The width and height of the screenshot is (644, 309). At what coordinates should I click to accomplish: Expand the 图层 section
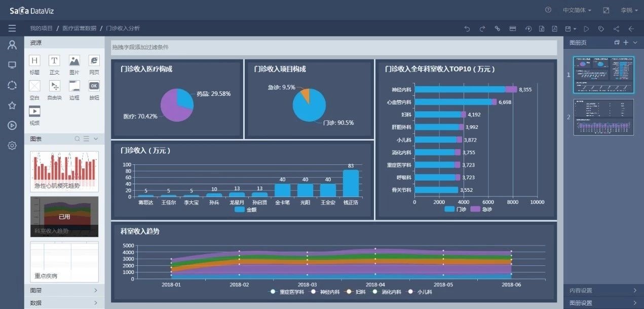point(64,290)
